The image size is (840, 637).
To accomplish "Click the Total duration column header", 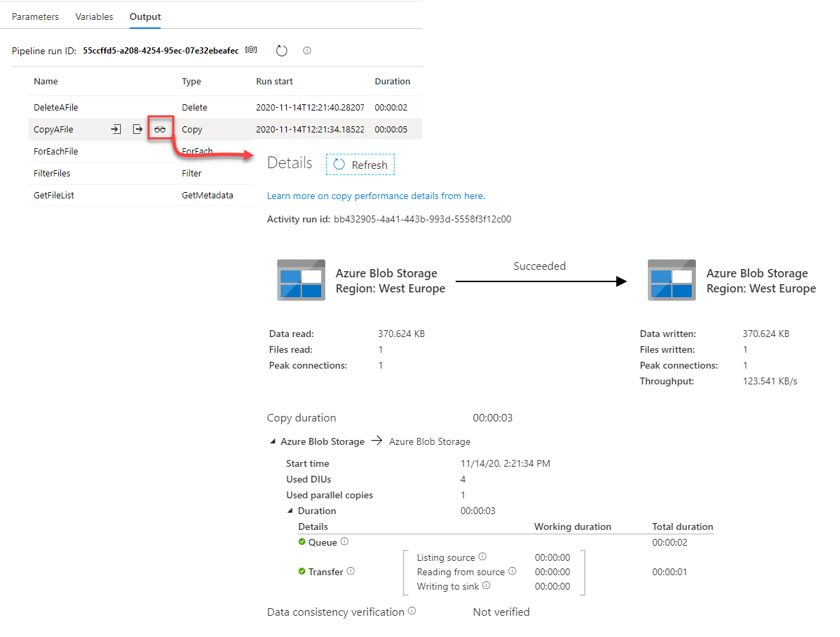I will (x=683, y=526).
